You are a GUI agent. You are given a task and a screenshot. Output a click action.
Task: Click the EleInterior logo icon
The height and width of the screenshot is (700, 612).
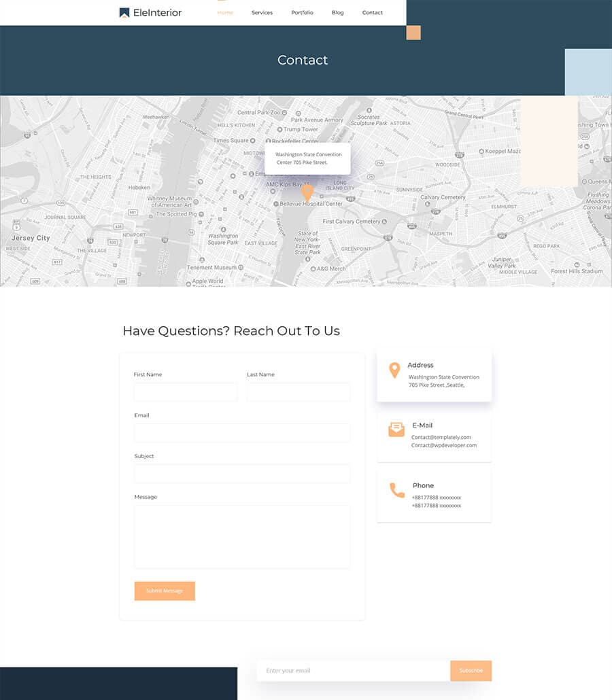[x=124, y=12]
